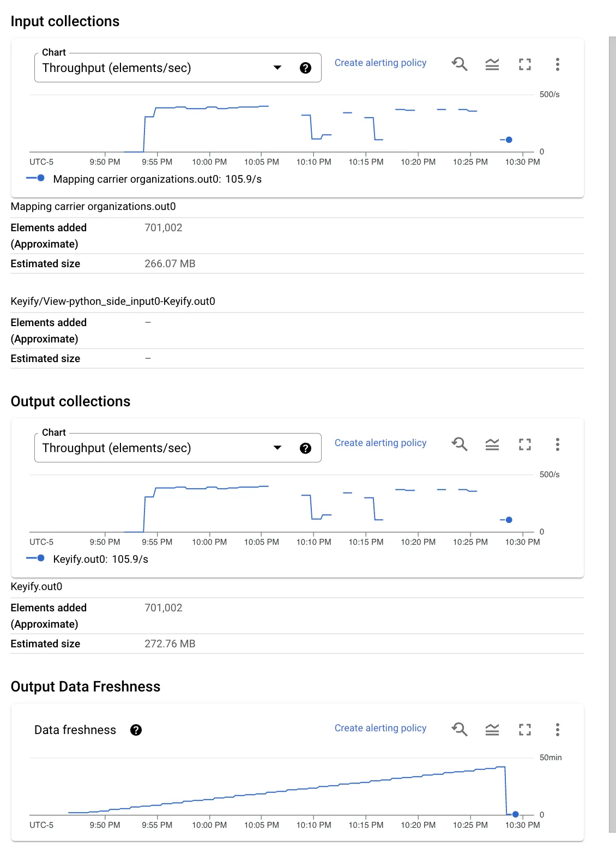The width and height of the screenshot is (616, 854).
Task: View Data freshness chart in fullscreen
Action: [525, 730]
